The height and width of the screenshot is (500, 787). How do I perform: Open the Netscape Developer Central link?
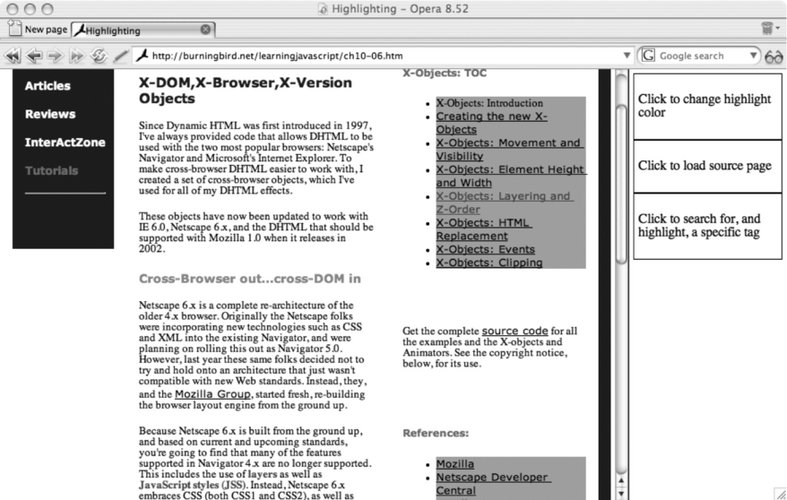[x=493, y=483]
